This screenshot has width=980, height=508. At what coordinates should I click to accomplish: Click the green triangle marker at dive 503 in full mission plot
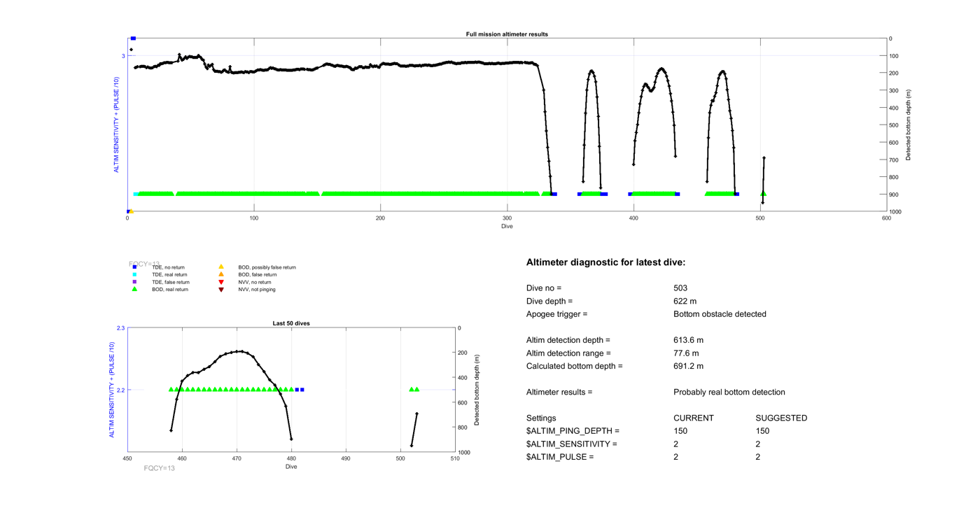coord(763,194)
